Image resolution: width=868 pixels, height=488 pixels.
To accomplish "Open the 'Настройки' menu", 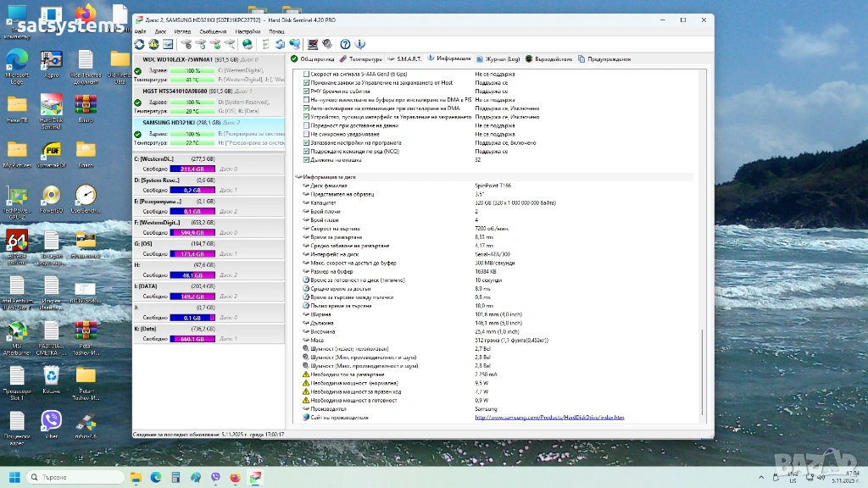I will click(x=248, y=31).
